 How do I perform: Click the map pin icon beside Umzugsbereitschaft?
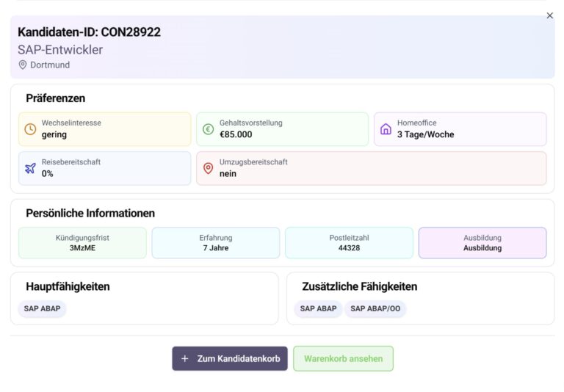point(208,168)
